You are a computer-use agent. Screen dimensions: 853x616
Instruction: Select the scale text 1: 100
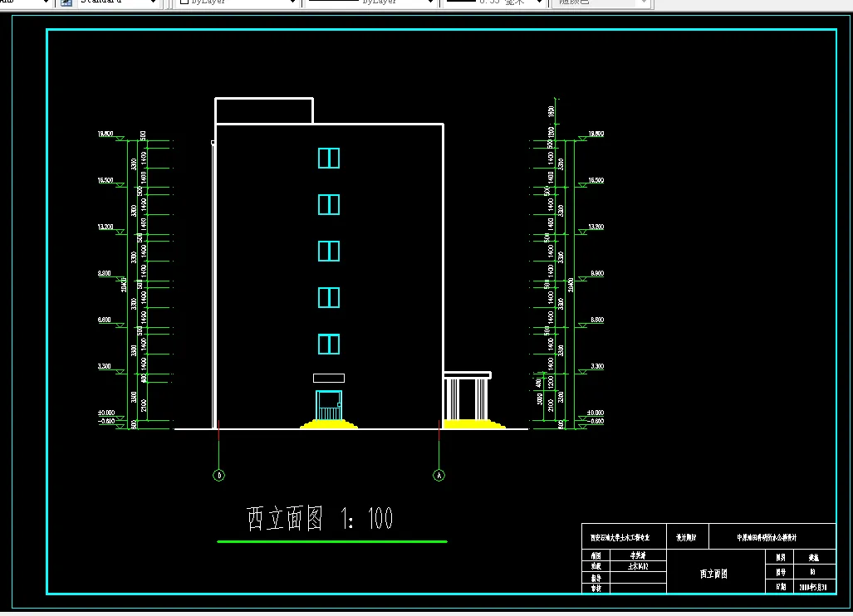coord(367,518)
